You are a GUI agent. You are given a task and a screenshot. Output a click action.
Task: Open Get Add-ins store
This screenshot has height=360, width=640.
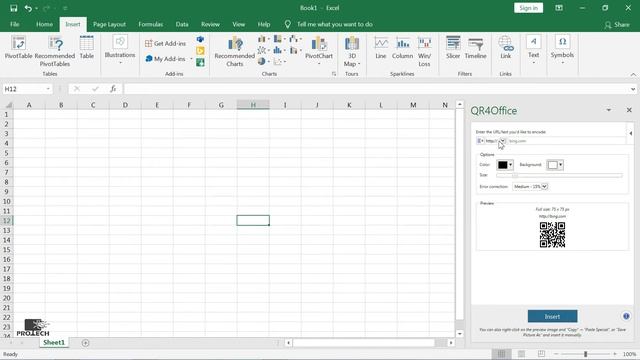coord(165,43)
